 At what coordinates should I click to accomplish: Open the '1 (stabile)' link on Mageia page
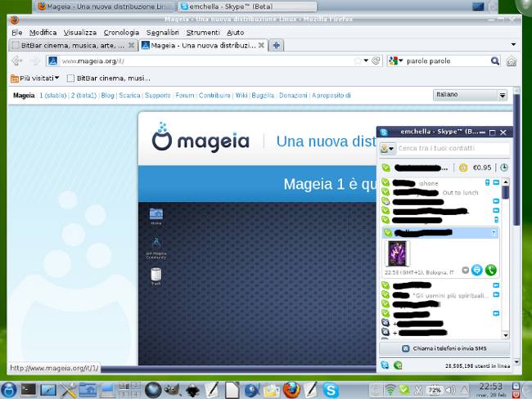[x=53, y=96]
